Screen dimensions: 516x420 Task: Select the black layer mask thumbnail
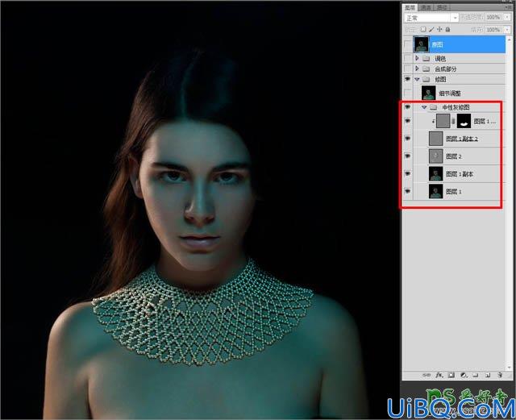464,121
